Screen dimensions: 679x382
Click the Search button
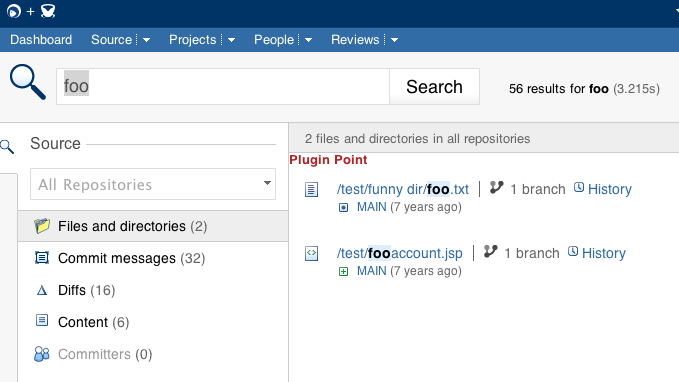click(x=434, y=87)
